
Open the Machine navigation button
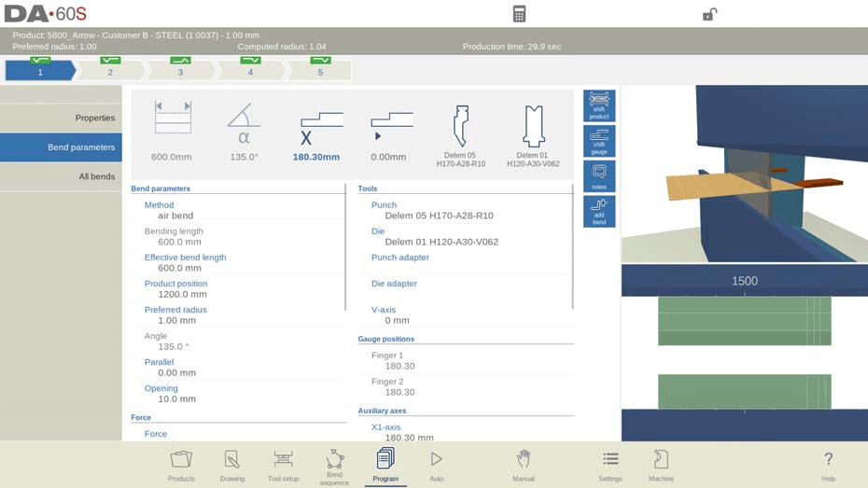[661, 466]
